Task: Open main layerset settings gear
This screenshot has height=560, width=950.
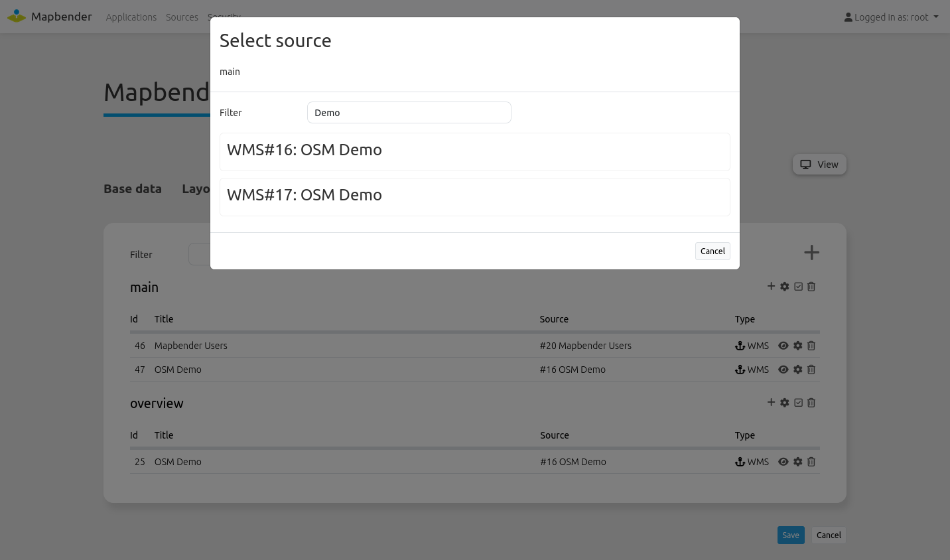Action: coord(785,287)
